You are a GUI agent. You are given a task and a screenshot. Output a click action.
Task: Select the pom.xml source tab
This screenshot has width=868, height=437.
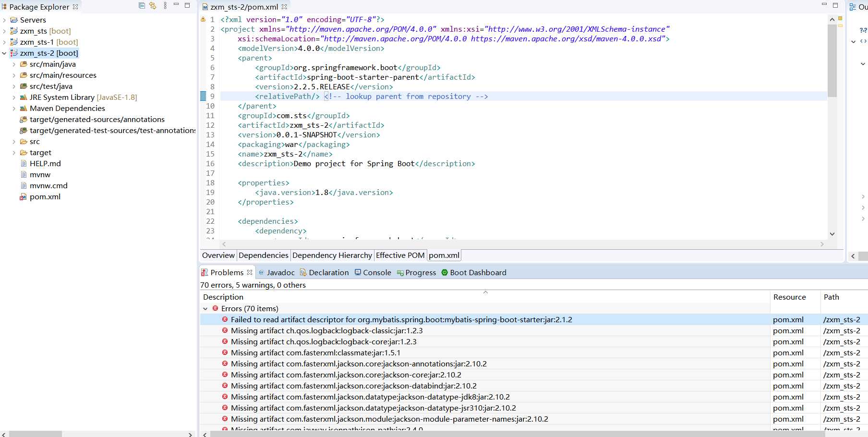click(x=444, y=255)
